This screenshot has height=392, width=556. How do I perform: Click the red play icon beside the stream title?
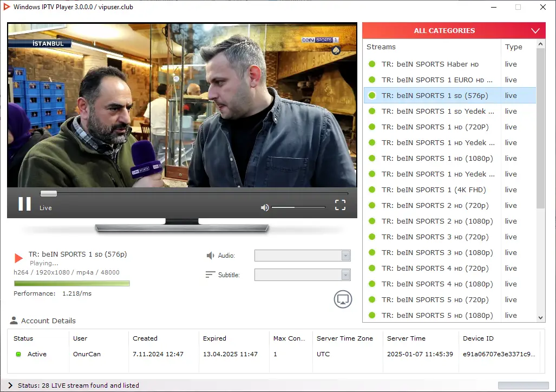18,258
